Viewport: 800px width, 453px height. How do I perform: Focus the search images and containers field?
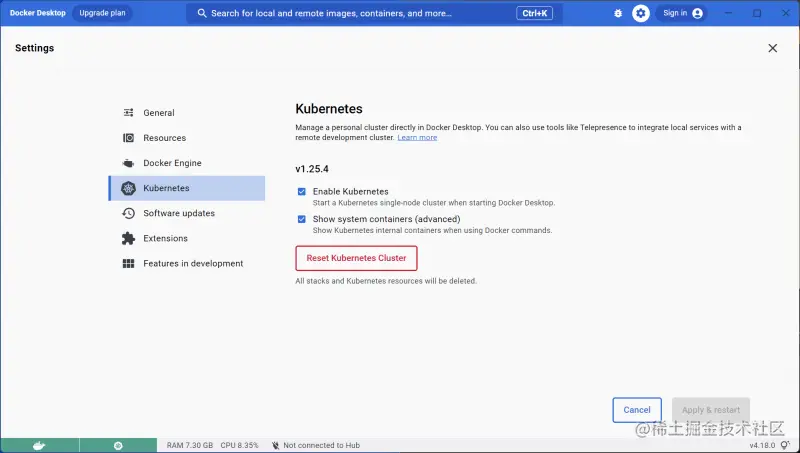click(374, 13)
